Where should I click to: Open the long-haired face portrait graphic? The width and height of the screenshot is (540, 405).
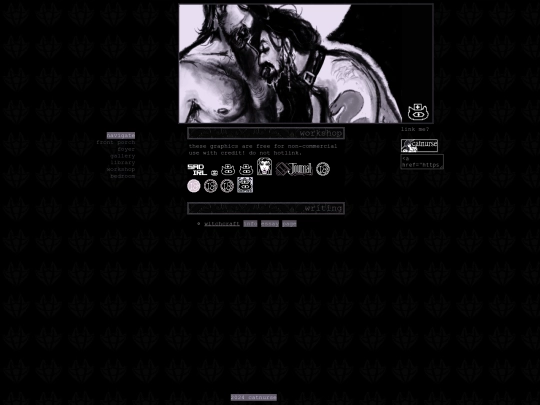(x=264, y=166)
